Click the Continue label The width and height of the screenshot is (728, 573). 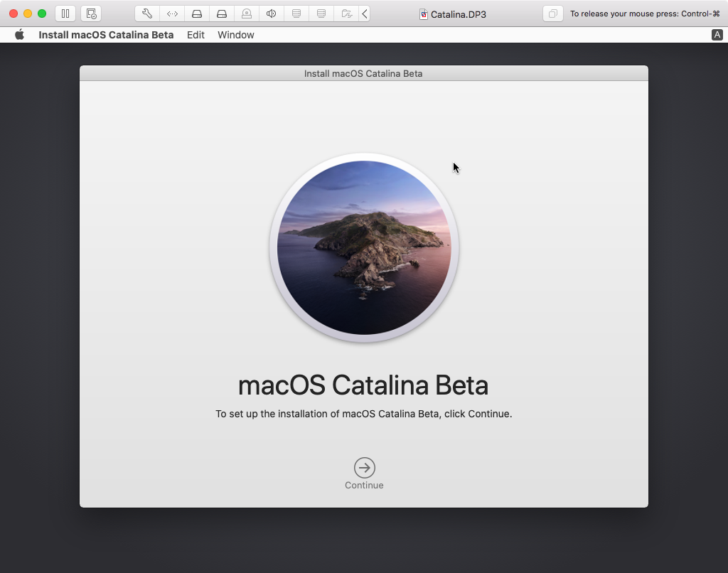coord(364,486)
